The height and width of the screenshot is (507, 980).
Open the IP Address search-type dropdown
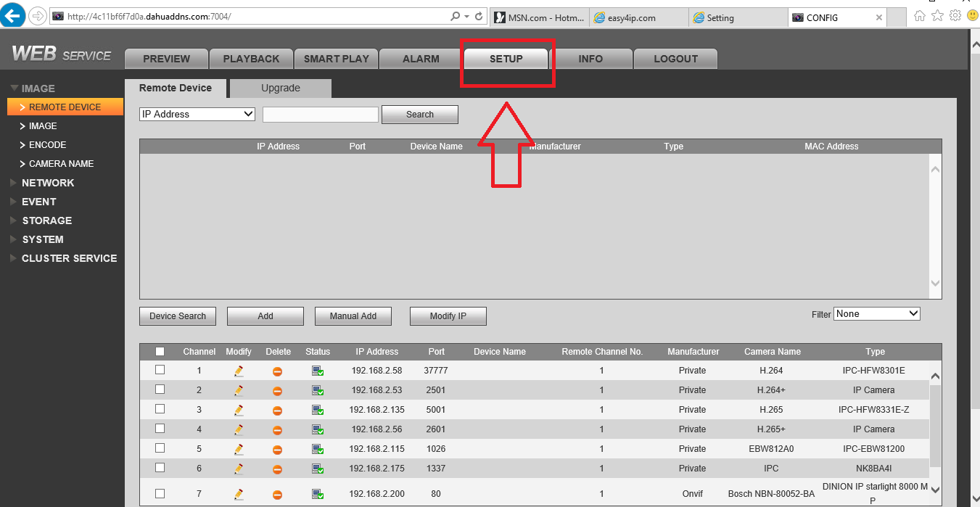tap(197, 114)
